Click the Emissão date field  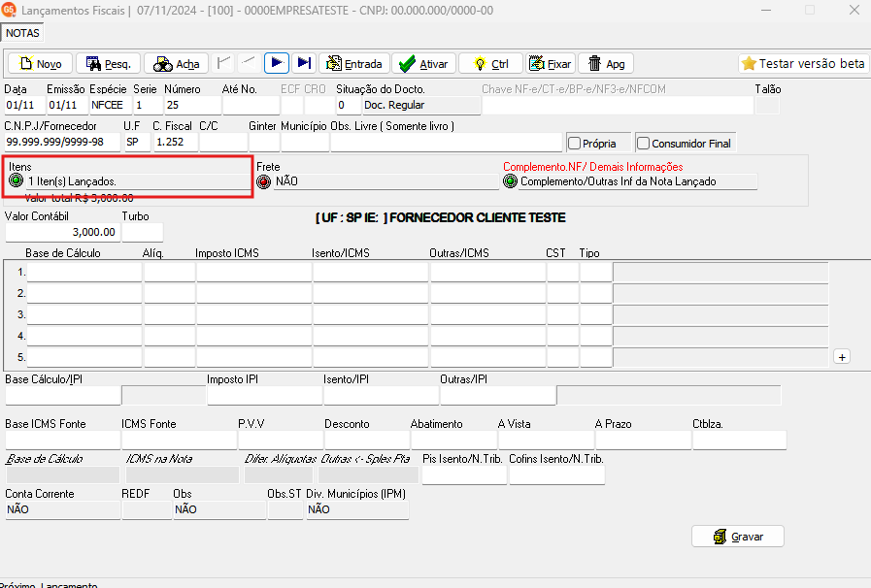[67, 105]
